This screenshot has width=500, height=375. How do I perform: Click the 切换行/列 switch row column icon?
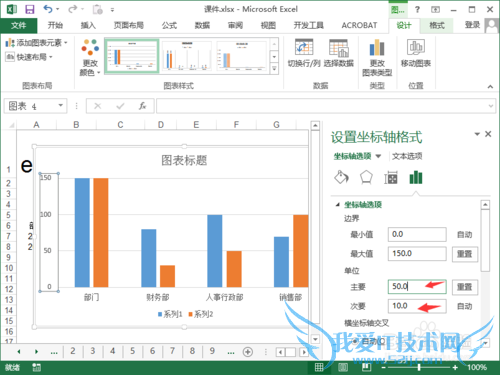304,47
